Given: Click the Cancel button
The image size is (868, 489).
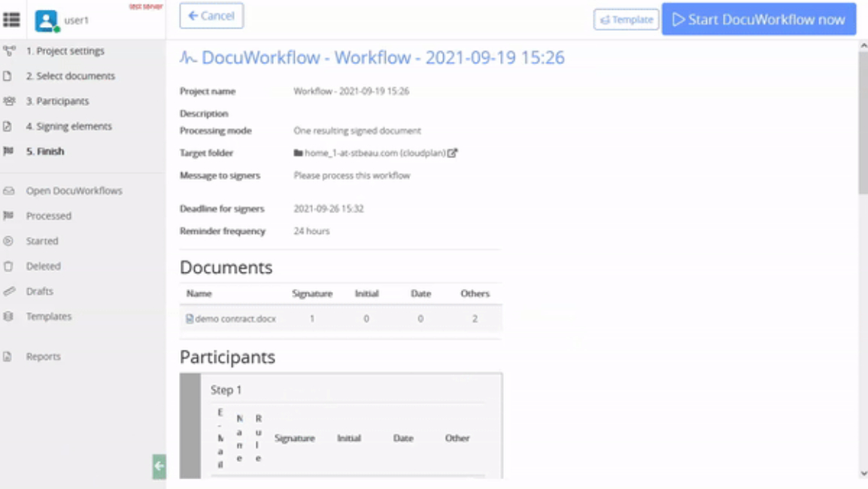Looking at the screenshot, I should 211,16.
